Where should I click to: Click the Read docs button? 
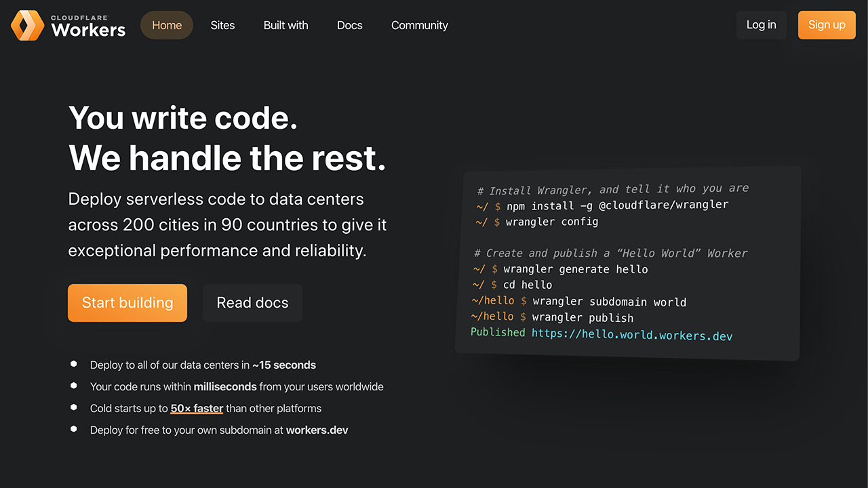tap(252, 303)
